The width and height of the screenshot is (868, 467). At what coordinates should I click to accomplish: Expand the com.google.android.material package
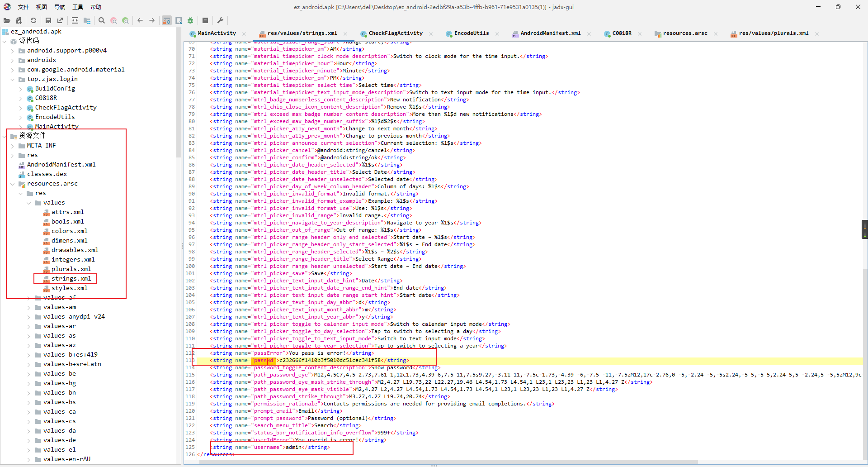(13, 70)
